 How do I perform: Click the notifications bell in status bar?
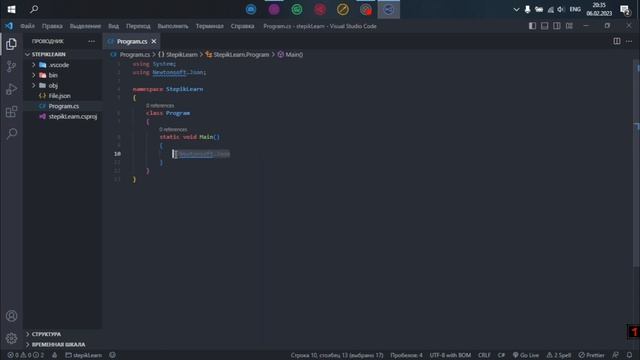[629, 355]
